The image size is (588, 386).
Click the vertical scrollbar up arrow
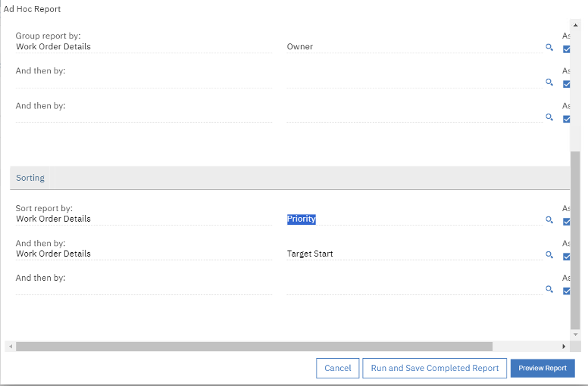pos(575,25)
